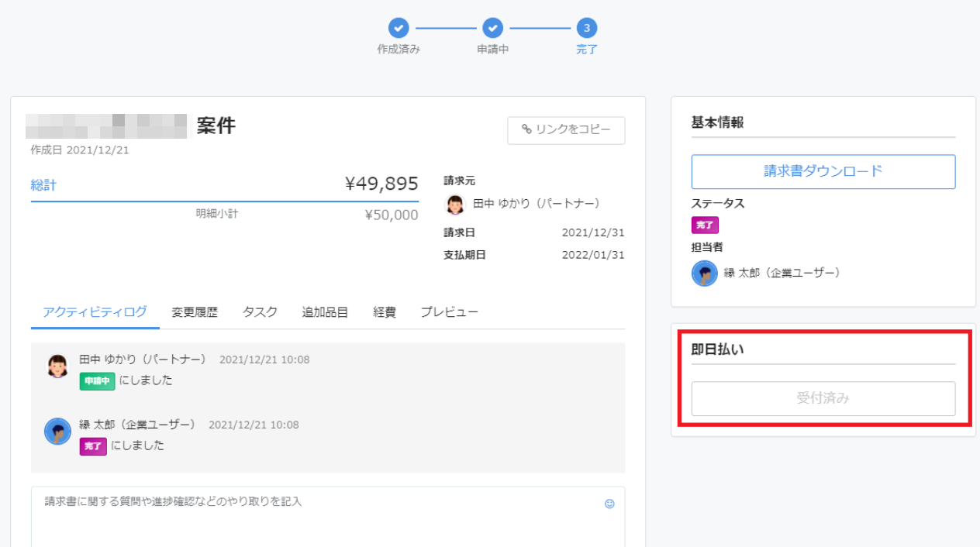Click the total amount ¥49,895
Viewport: 980px width, 547px height.
click(381, 184)
